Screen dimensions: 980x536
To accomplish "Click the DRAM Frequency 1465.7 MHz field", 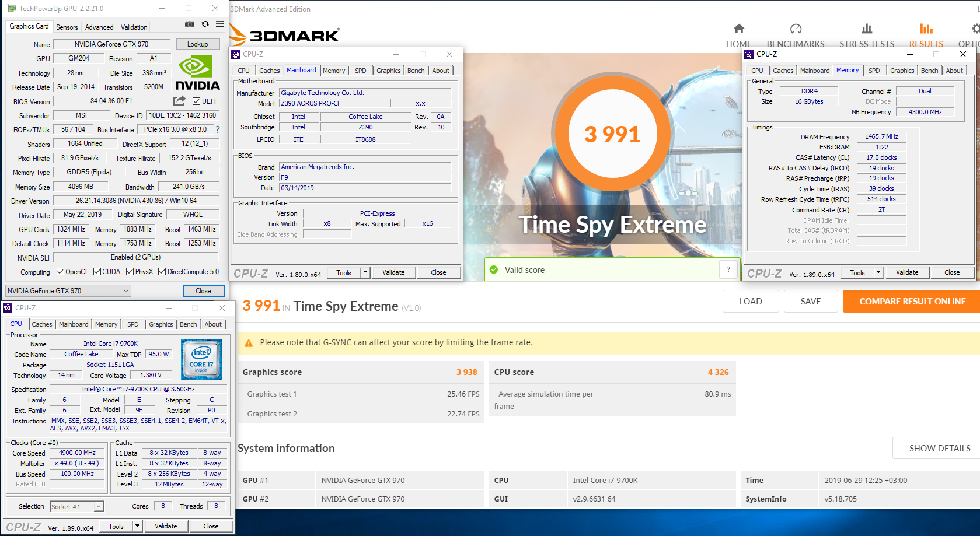I will coord(881,136).
